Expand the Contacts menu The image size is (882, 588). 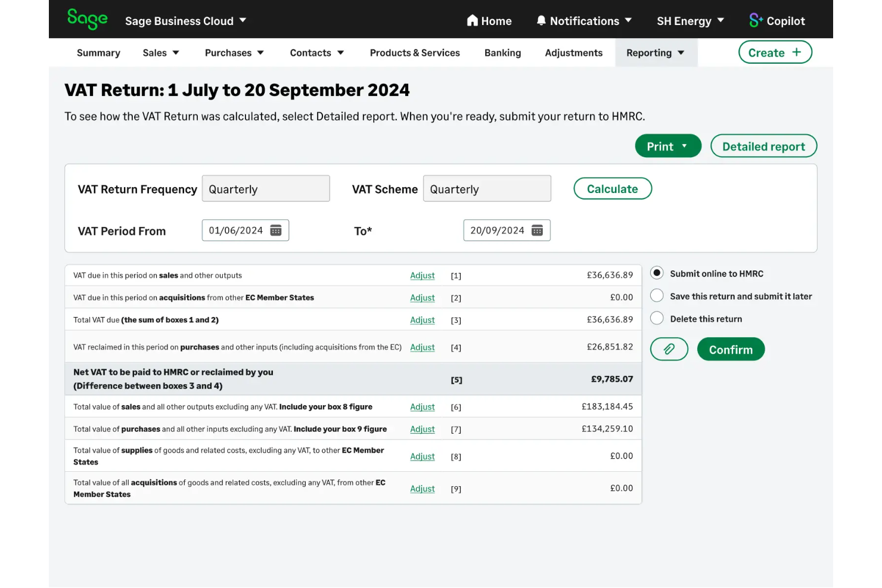[x=317, y=53]
